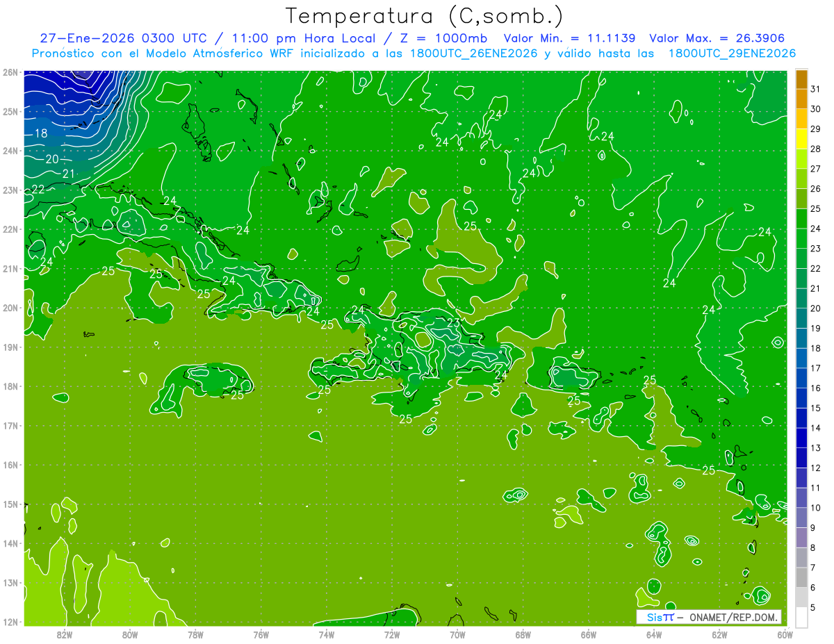
Task: Click the legend color band between 24 and 25
Action: tap(801, 219)
